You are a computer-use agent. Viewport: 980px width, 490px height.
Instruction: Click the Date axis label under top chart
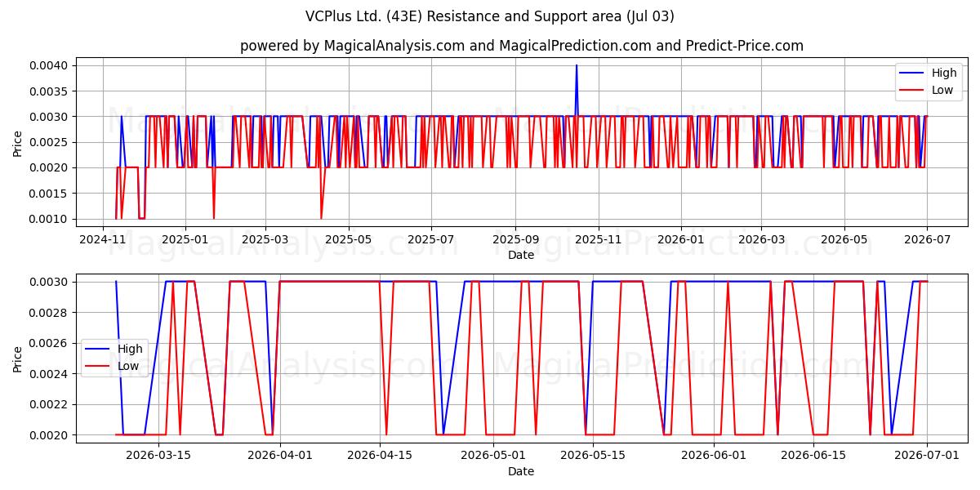point(521,255)
